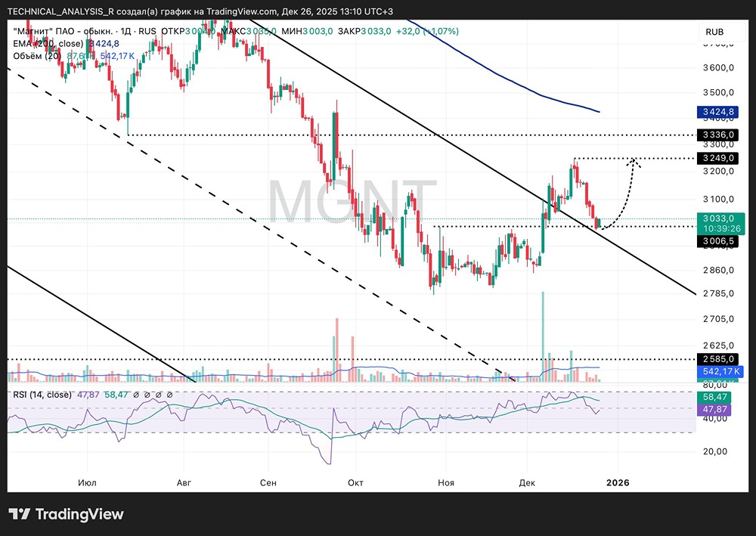Click the green 58,47 RSI average label

(x=714, y=397)
